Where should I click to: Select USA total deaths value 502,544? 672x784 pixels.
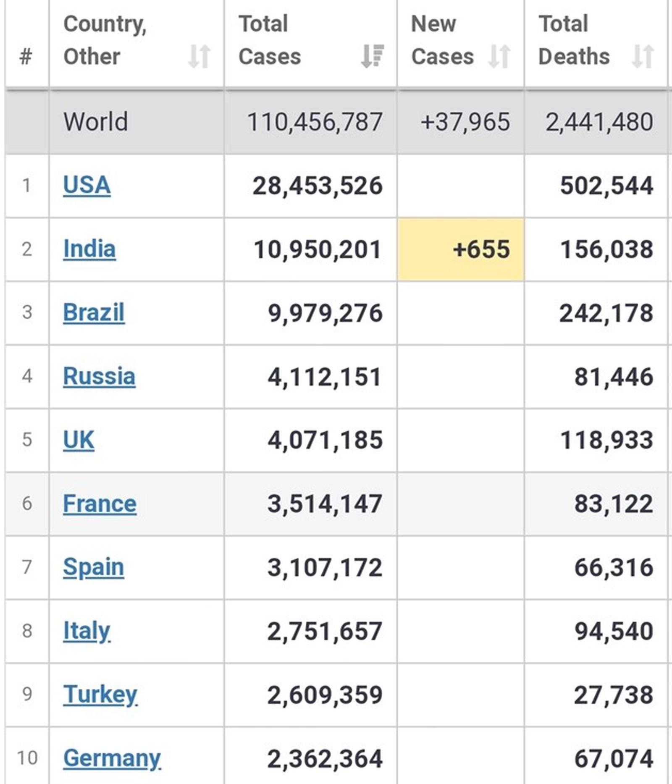[606, 186]
